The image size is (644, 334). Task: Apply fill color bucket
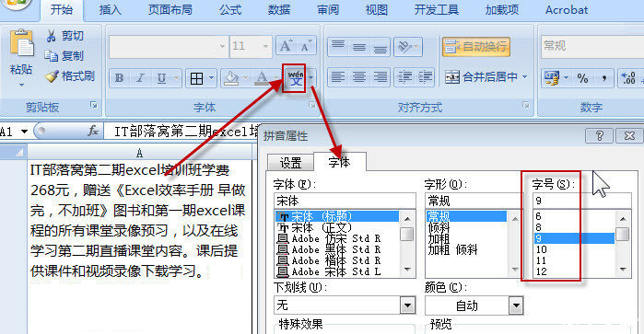[231, 78]
